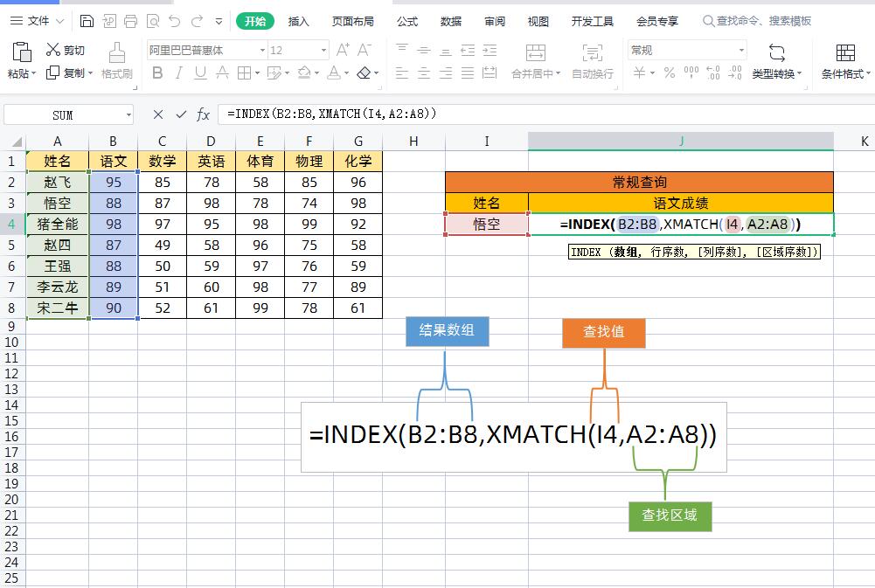Image resolution: width=875 pixels, height=588 pixels.
Task: Open the 数据 ribbon tab
Action: [x=451, y=21]
